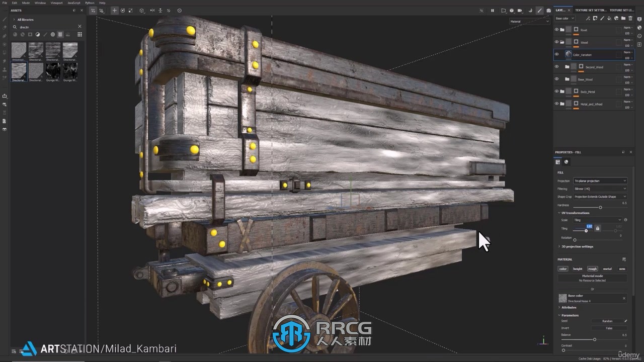Screen dimensions: 644x362
Task: Open the Viewport menu
Action: pyautogui.click(x=57, y=3)
